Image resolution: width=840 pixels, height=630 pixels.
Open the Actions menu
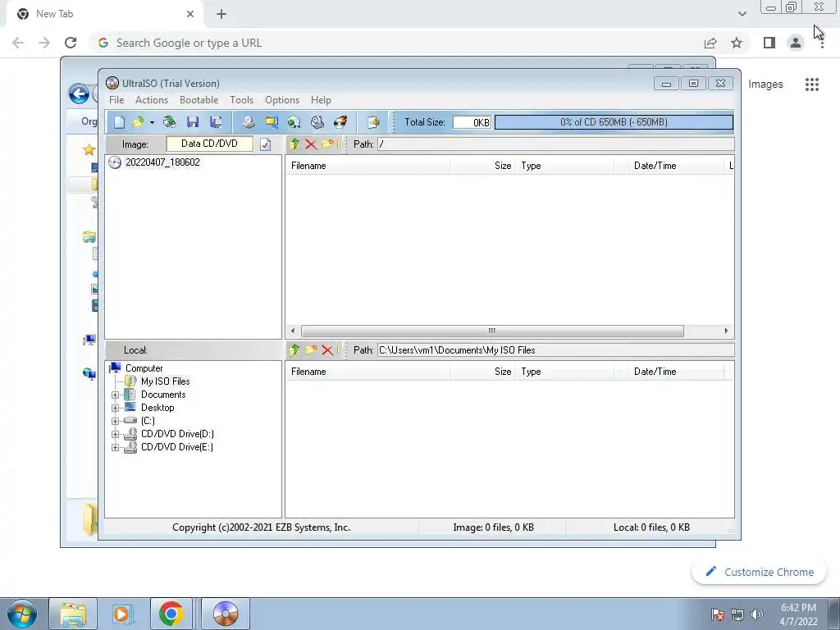152,100
